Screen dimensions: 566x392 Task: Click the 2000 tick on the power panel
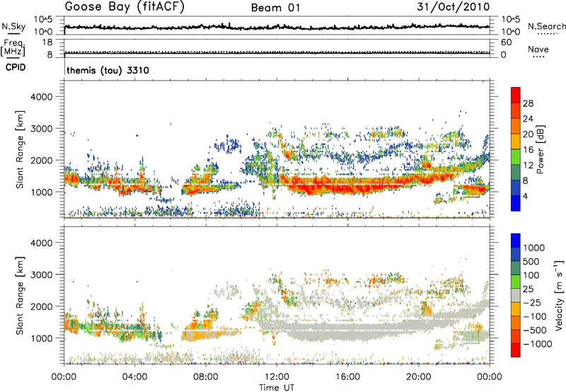(x=42, y=160)
